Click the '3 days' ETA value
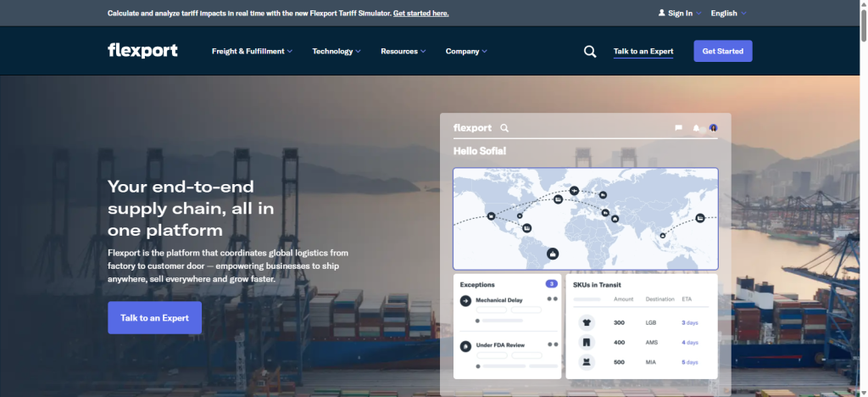This screenshot has width=868, height=397. (690, 323)
